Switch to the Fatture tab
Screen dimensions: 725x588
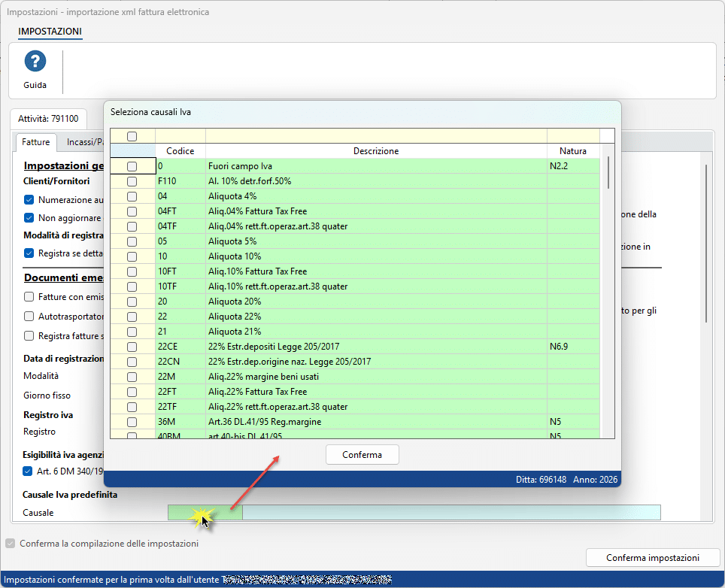tap(35, 142)
